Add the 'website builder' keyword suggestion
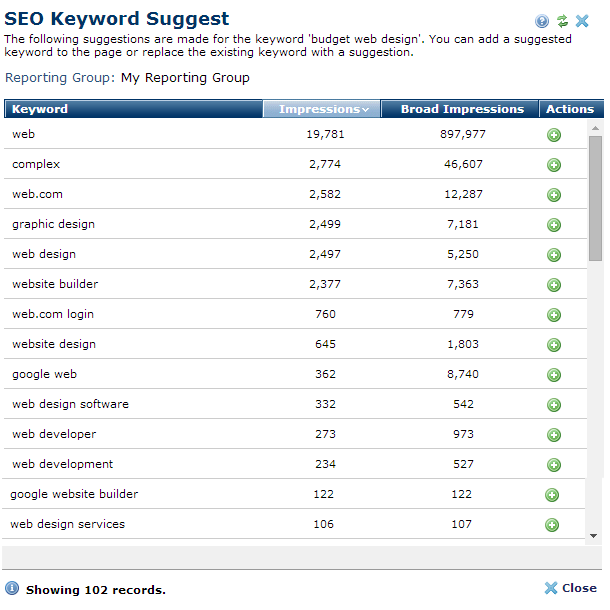This screenshot has height=610, width=610. coord(554,285)
